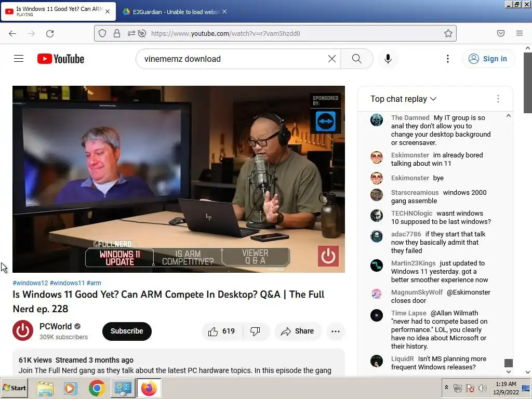Viewport: 532px width, 399px height.
Task: Open the site permissions icon in the address bar
Action: [131, 33]
